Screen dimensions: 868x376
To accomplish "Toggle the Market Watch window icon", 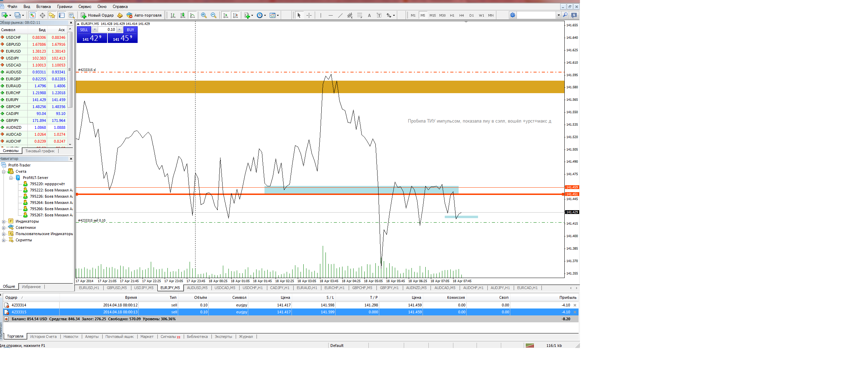I will point(32,15).
